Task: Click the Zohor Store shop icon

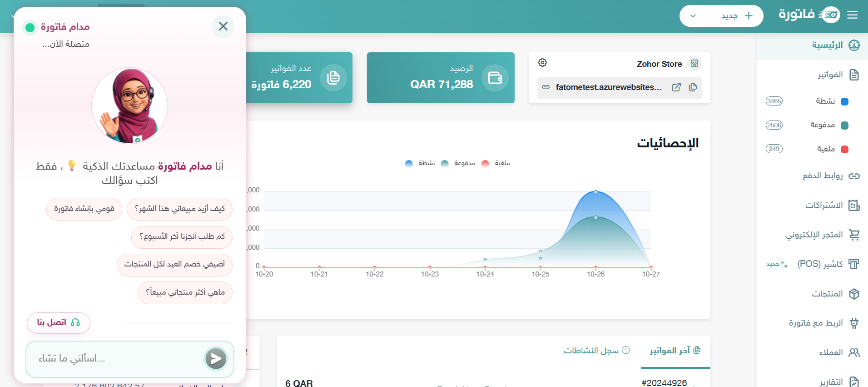Action: [x=694, y=64]
